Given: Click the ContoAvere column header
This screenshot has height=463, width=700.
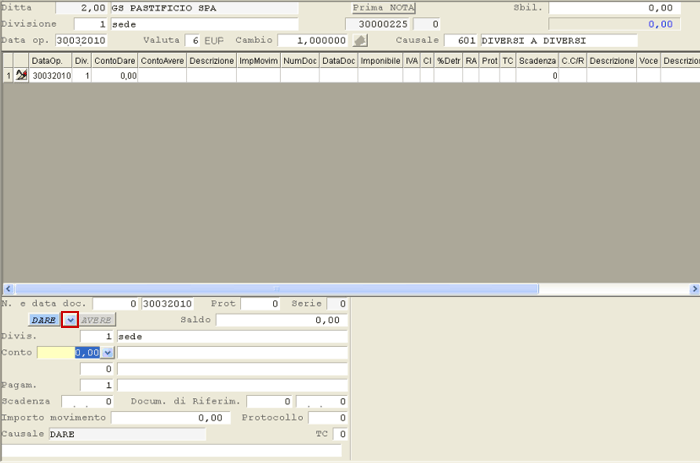Looking at the screenshot, I should (162, 61).
